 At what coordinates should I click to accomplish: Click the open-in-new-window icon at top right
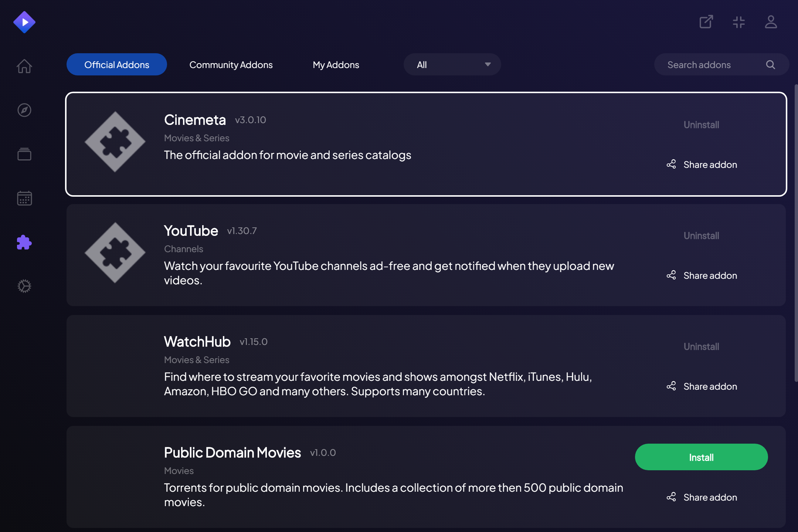coord(706,22)
